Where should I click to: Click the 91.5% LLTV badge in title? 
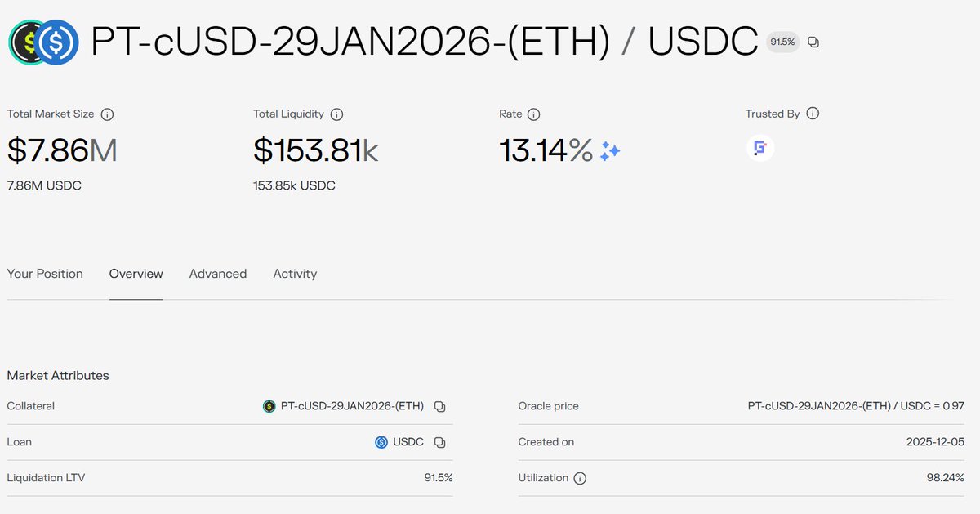(782, 42)
